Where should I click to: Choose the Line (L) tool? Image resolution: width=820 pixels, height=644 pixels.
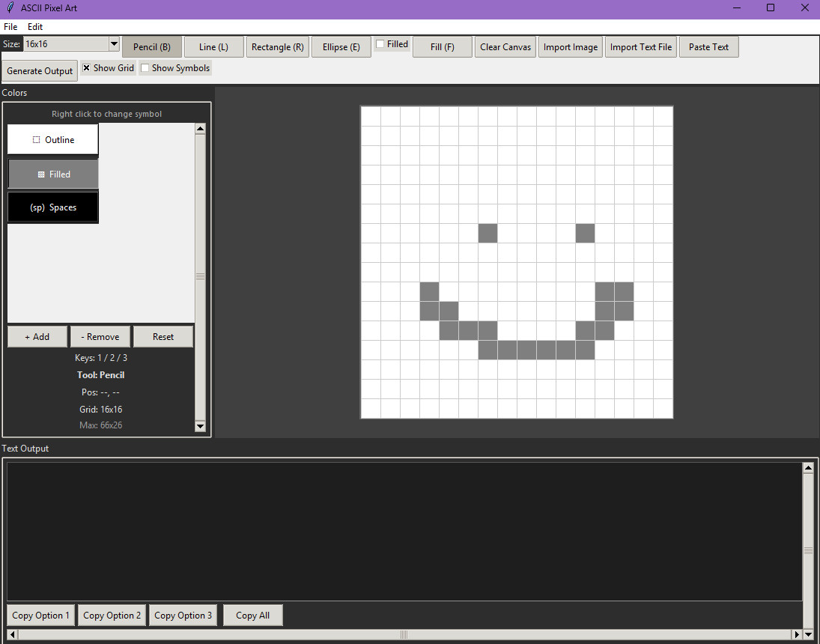(x=213, y=47)
